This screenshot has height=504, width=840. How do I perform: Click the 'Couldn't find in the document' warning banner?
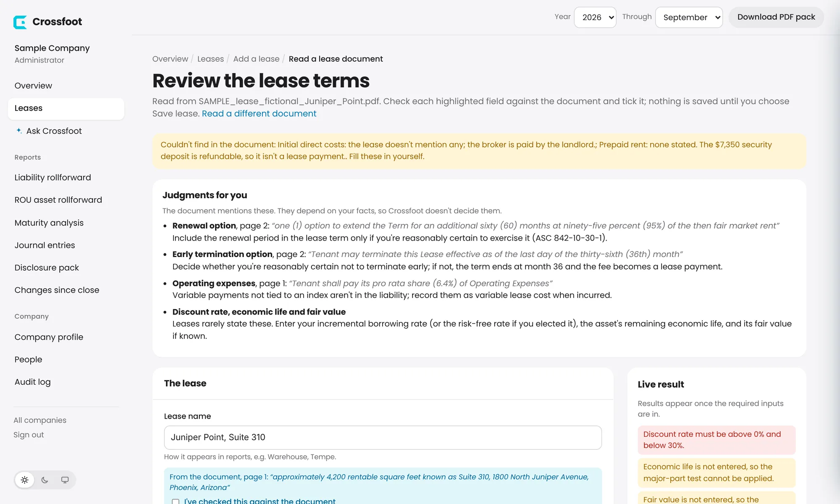pyautogui.click(x=479, y=151)
